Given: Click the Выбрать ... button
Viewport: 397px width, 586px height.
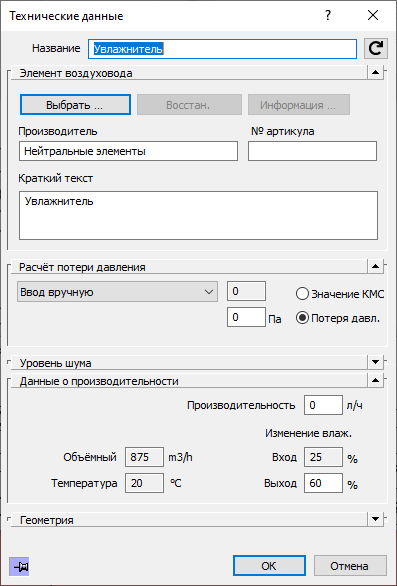Looking at the screenshot, I should (75, 105).
